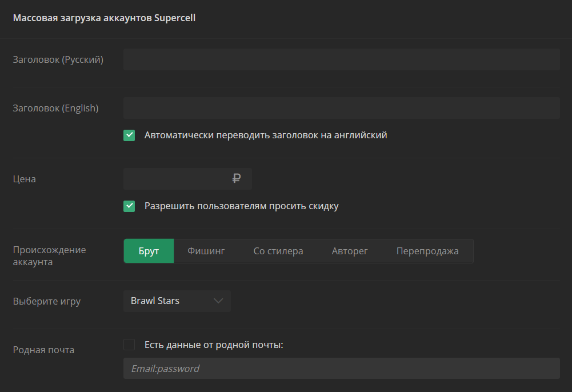This screenshot has height=392, width=572.
Task: Switch origin to Со стилера
Action: coord(278,251)
